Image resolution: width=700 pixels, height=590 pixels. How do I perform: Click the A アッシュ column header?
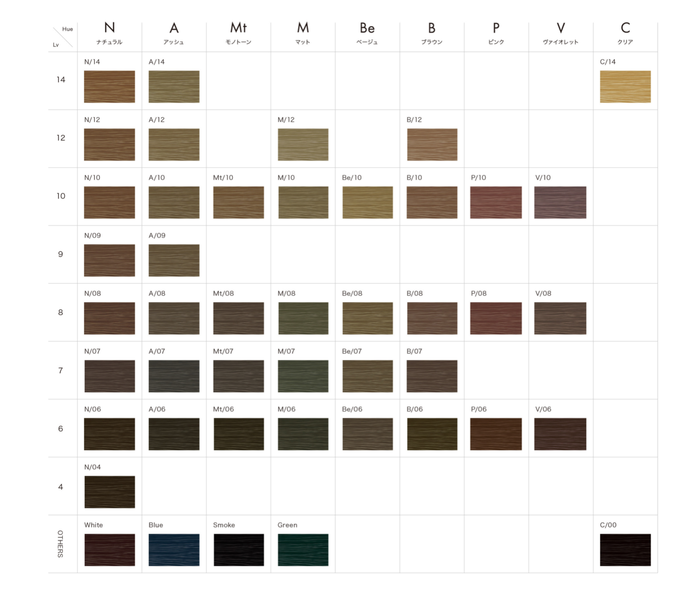coord(174,33)
